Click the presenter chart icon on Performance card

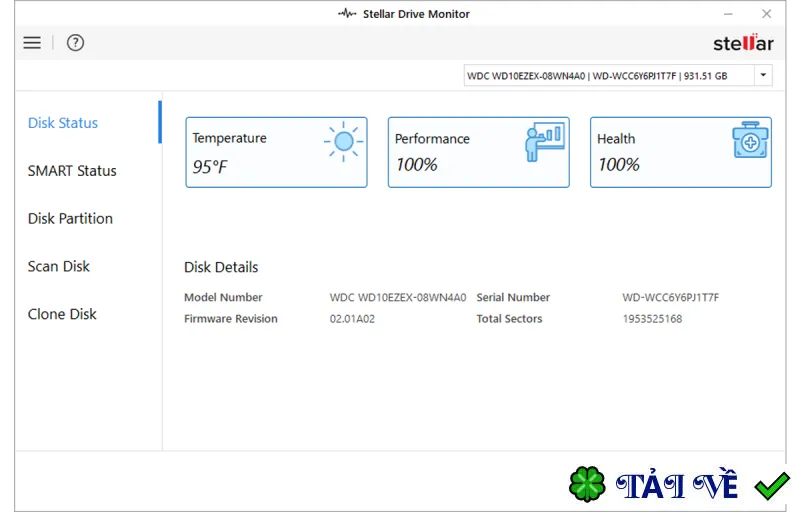click(544, 142)
